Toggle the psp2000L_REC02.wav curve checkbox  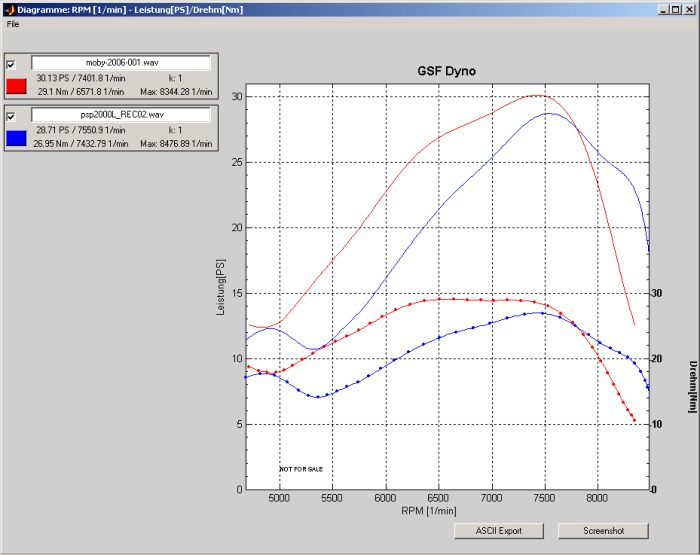(12, 116)
